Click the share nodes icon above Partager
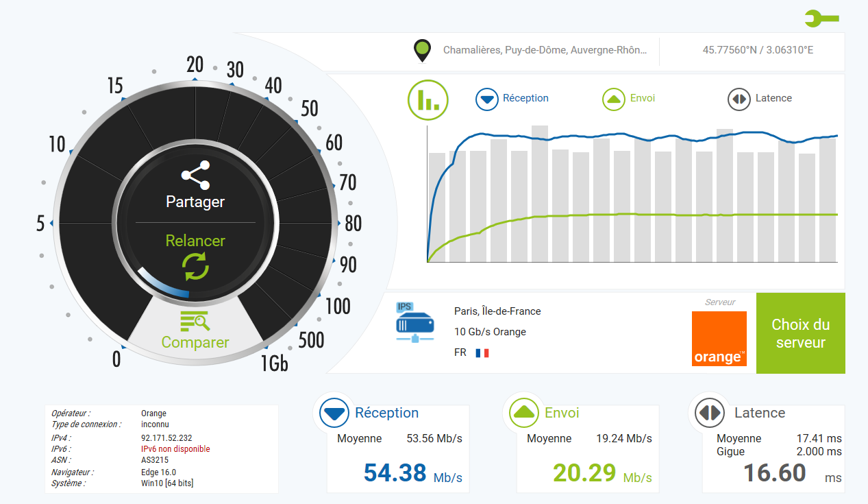 coord(195,176)
